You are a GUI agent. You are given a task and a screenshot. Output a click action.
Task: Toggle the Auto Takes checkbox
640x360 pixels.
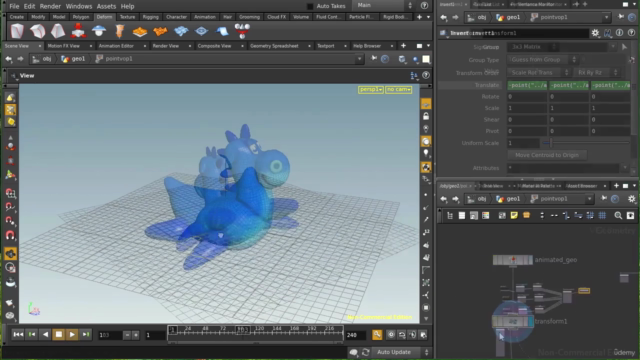[x=310, y=6]
